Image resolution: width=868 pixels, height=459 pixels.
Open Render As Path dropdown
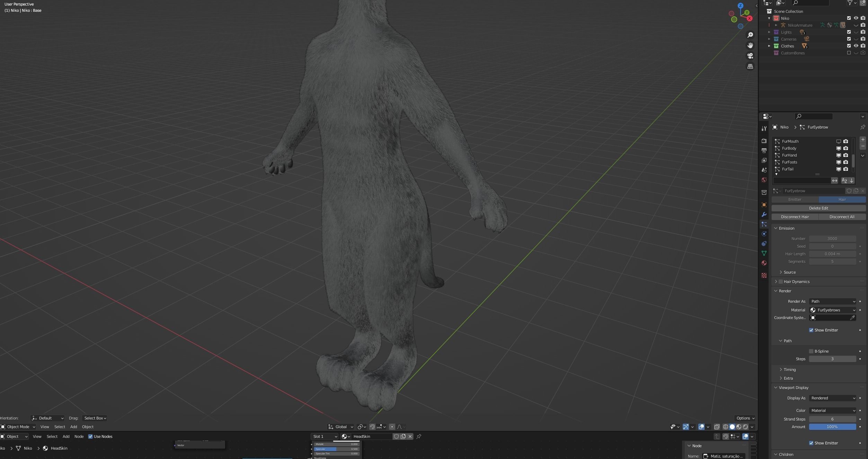[832, 301]
